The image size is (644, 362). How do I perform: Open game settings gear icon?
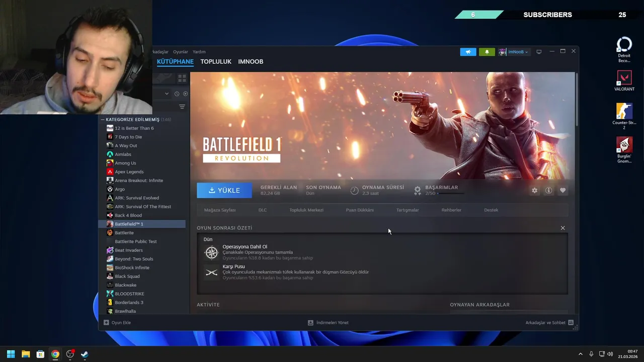pos(534,191)
